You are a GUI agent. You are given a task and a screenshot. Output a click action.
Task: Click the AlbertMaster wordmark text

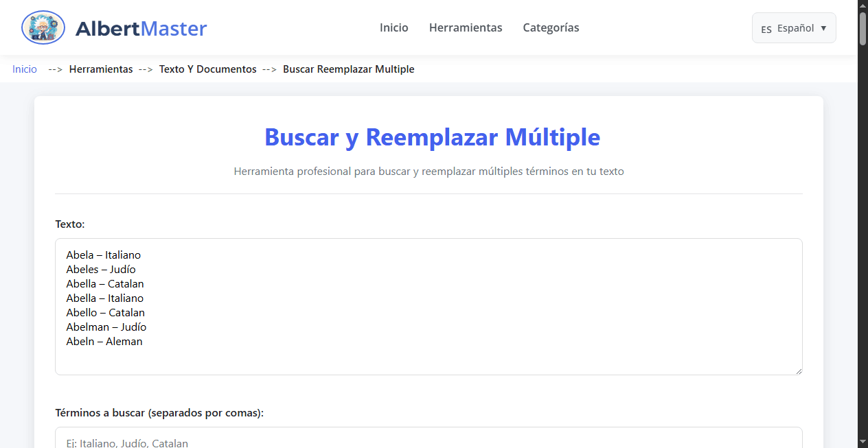(x=141, y=28)
